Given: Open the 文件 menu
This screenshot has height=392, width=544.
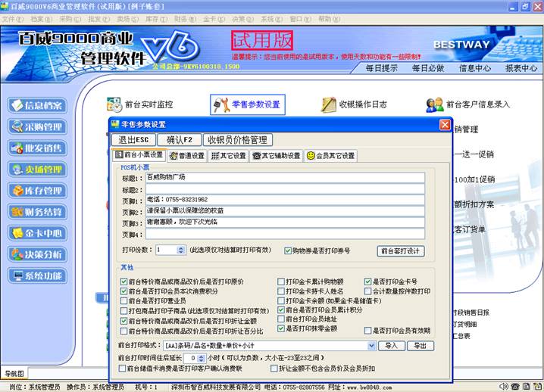Looking at the screenshot, I should 13,19.
